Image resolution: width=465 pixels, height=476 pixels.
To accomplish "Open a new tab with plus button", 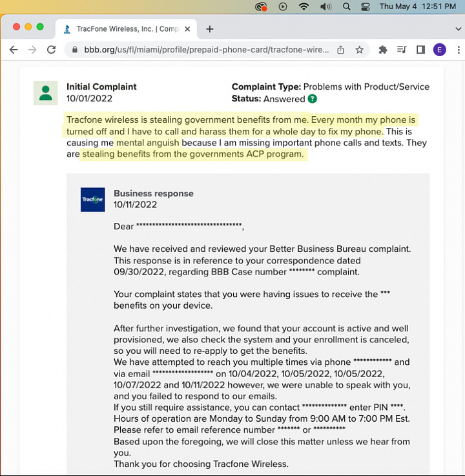I will click(x=209, y=29).
